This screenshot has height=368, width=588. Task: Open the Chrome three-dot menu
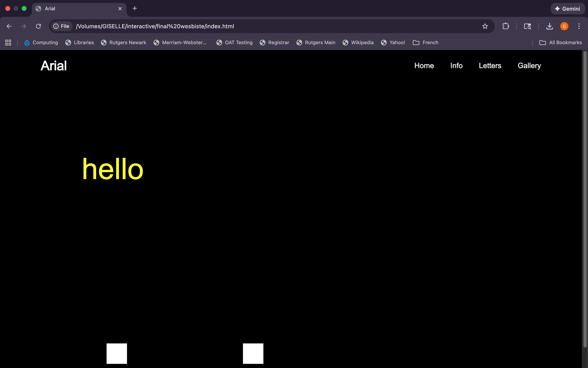[x=579, y=26]
